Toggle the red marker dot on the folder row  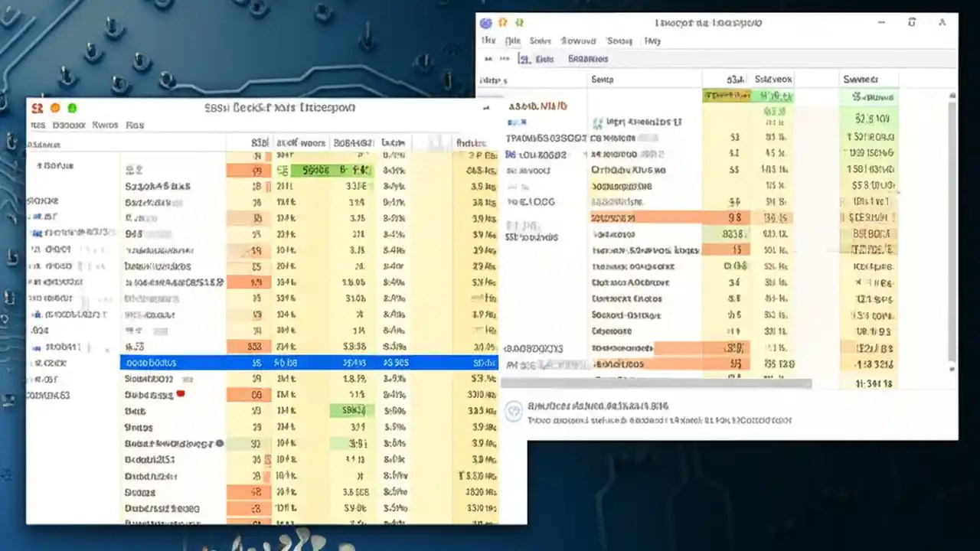(181, 394)
